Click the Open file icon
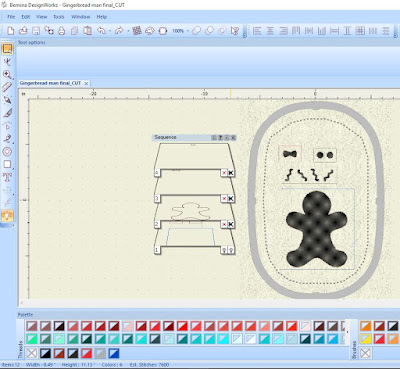 pyautogui.click(x=23, y=31)
